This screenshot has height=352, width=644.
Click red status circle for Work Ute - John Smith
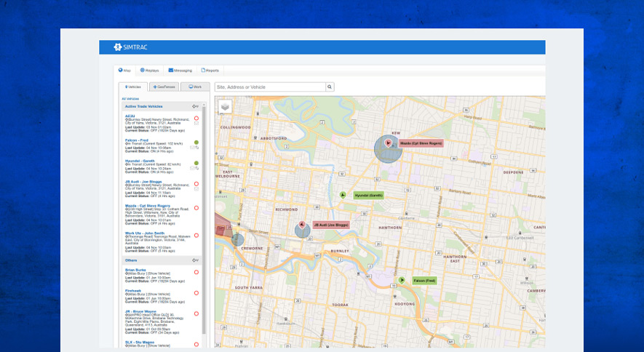point(196,236)
